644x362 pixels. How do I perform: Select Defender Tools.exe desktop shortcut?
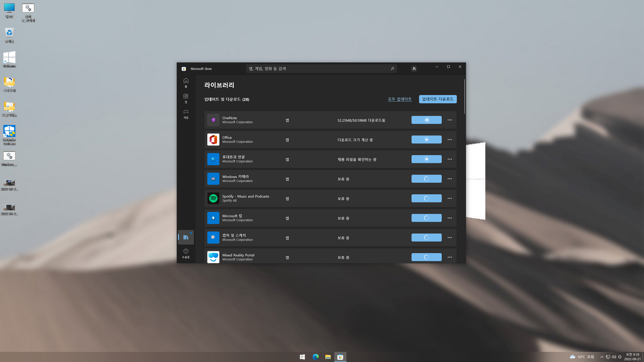point(9,135)
